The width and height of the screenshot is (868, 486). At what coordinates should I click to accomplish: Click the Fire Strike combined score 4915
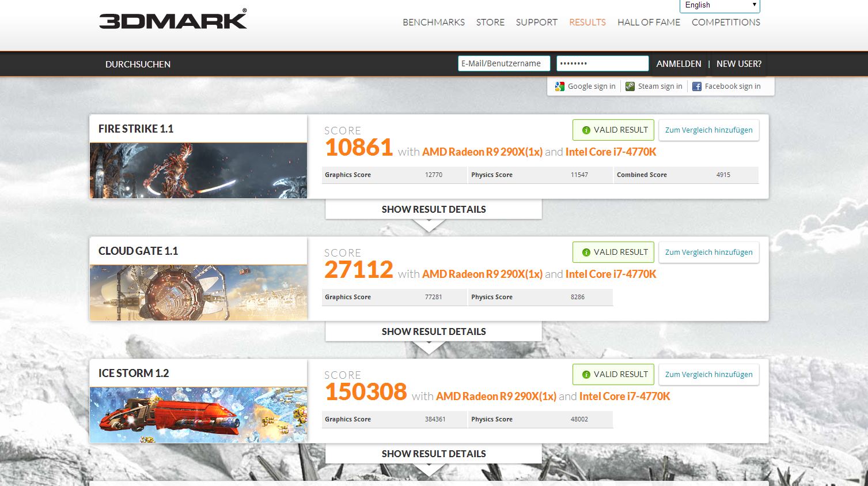pyautogui.click(x=723, y=175)
